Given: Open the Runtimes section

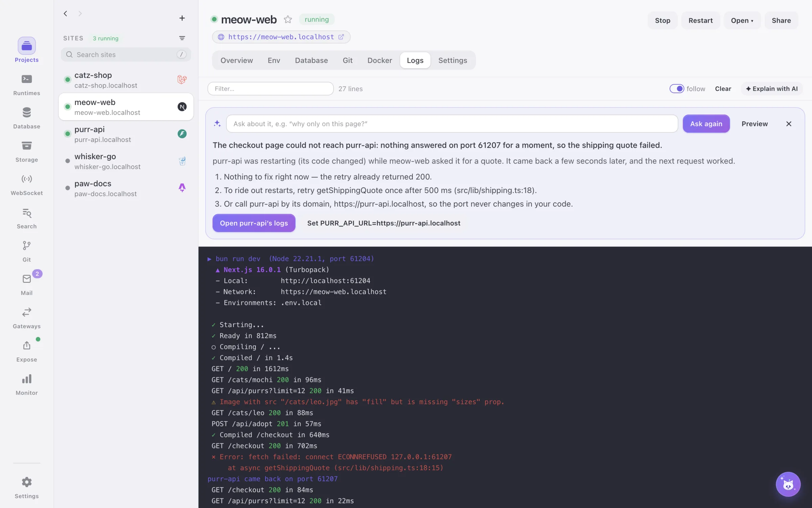Looking at the screenshot, I should [x=26, y=85].
